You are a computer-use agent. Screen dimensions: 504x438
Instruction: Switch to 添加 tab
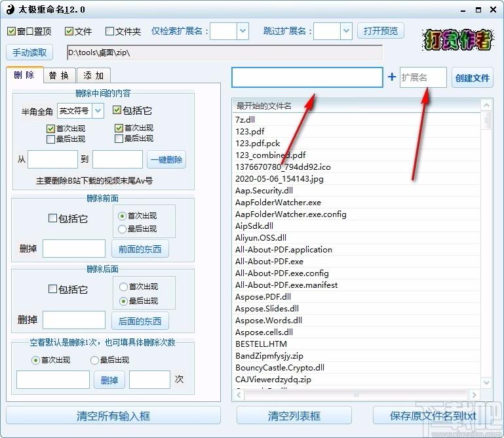[x=94, y=75]
